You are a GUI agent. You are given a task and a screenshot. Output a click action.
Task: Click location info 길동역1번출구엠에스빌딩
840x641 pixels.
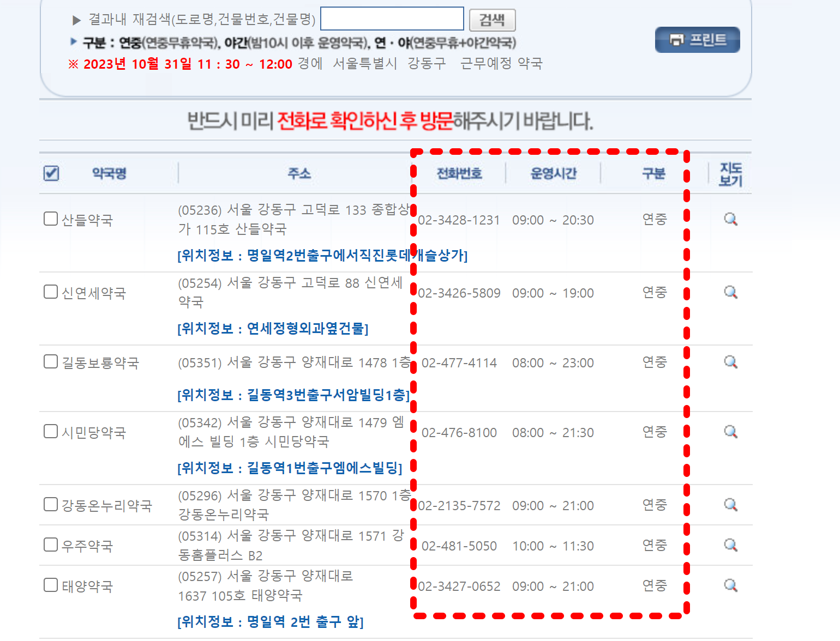(290, 468)
